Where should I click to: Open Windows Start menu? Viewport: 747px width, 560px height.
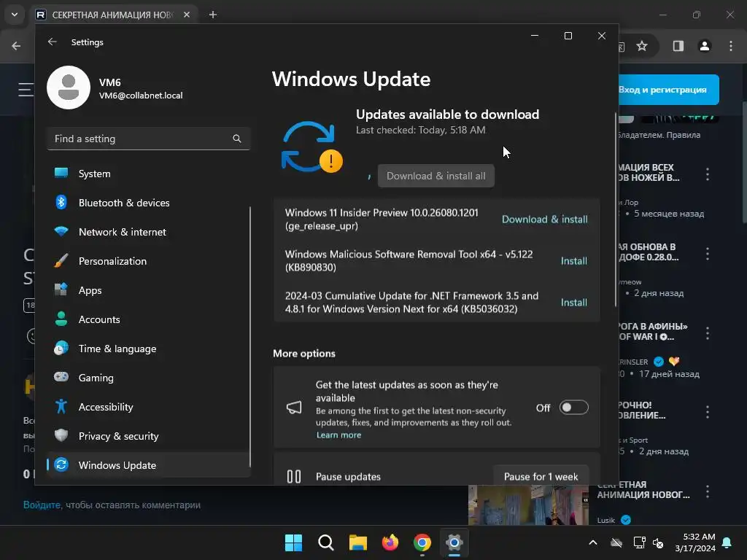pos(293,542)
